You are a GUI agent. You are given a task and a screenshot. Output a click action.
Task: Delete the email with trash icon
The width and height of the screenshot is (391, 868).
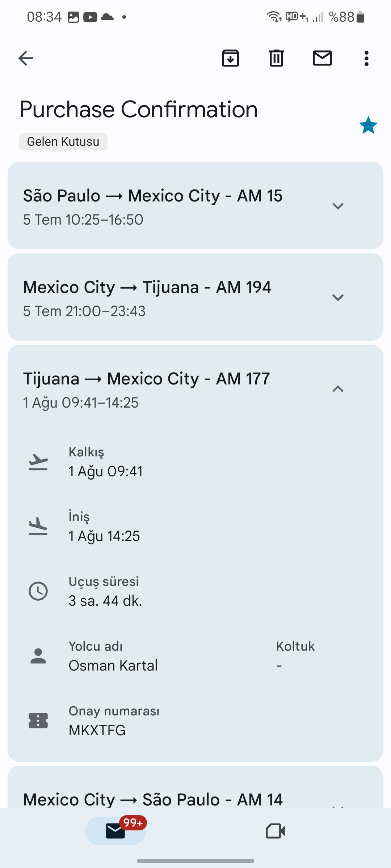(276, 58)
